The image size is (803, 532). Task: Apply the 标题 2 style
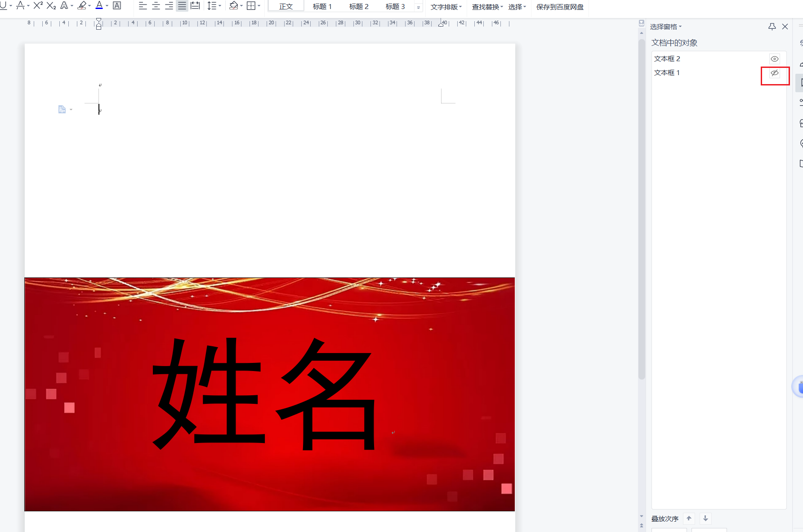(x=358, y=7)
